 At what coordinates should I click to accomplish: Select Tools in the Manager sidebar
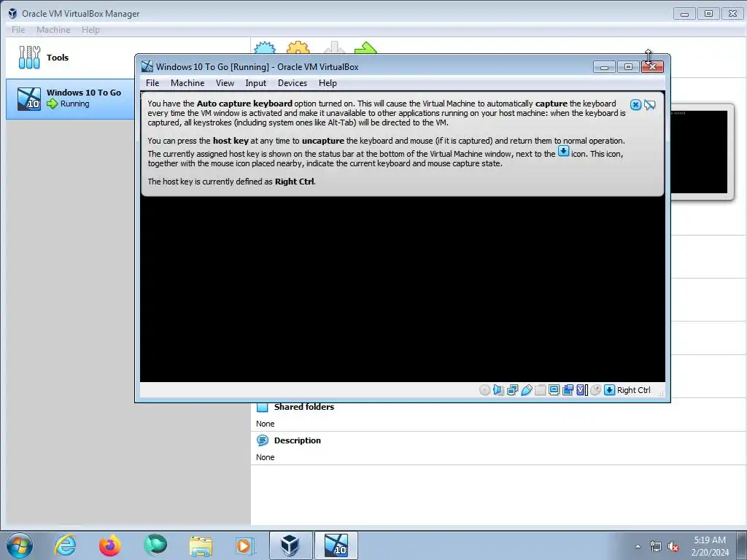(x=71, y=58)
